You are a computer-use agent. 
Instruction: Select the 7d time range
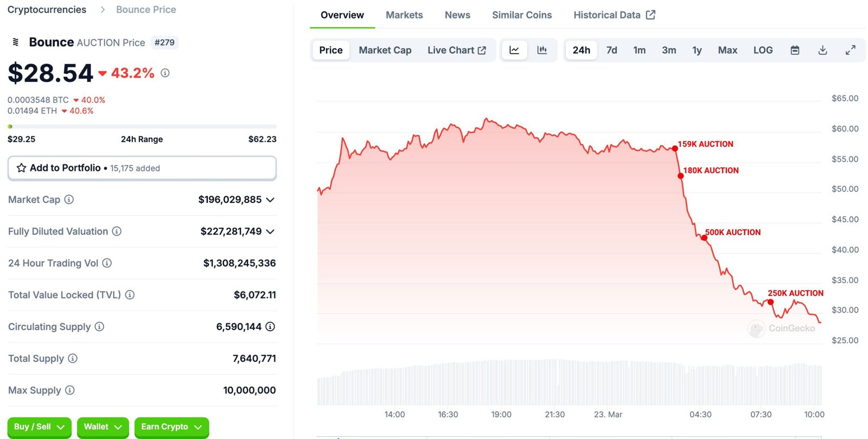[x=611, y=50]
